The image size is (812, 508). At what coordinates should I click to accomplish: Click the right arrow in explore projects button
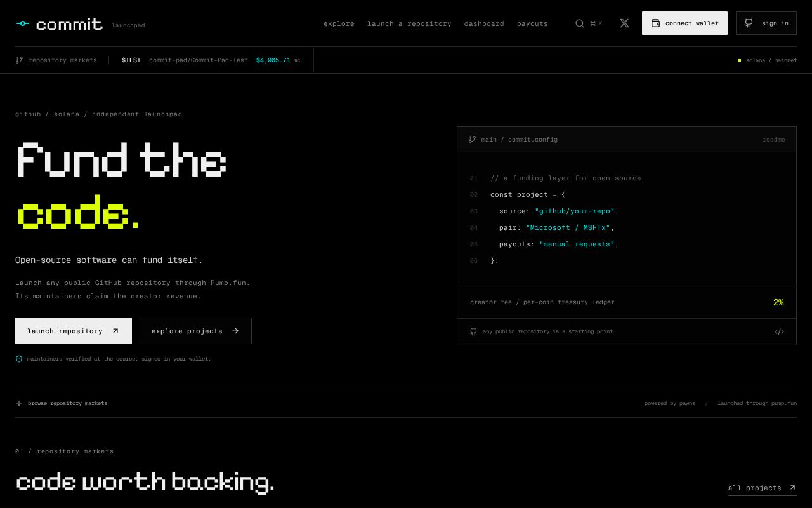235,331
